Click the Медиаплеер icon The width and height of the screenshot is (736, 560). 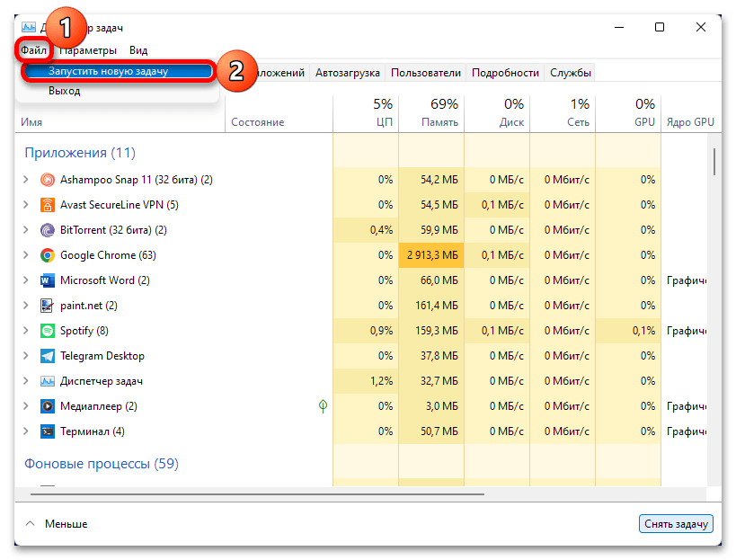(x=48, y=406)
